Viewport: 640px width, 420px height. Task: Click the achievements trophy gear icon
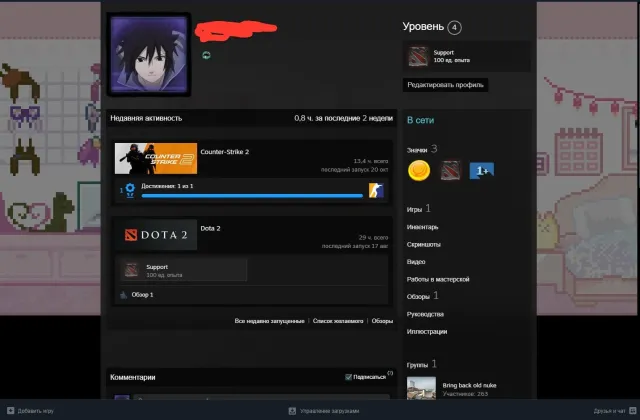point(130,191)
